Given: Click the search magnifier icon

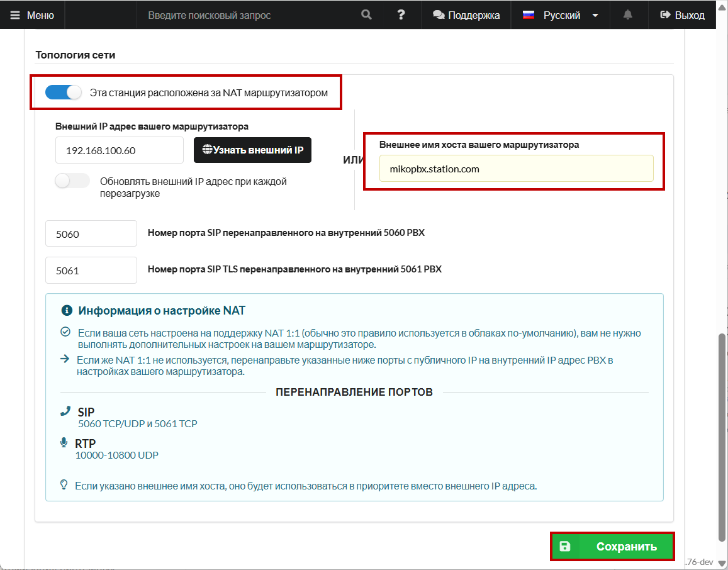Looking at the screenshot, I should point(366,15).
